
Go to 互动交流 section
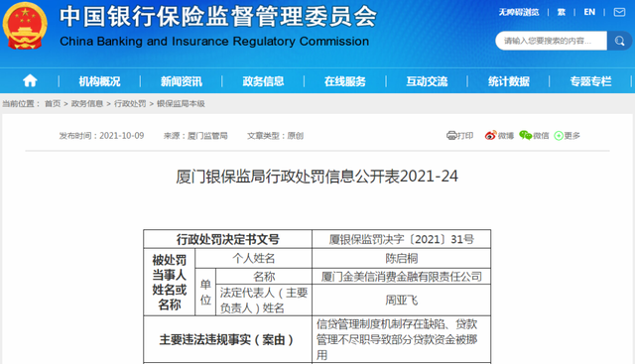click(x=427, y=81)
